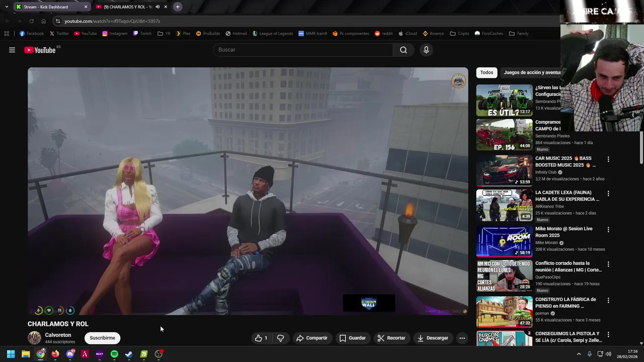Open Binance bookmark

433,34
